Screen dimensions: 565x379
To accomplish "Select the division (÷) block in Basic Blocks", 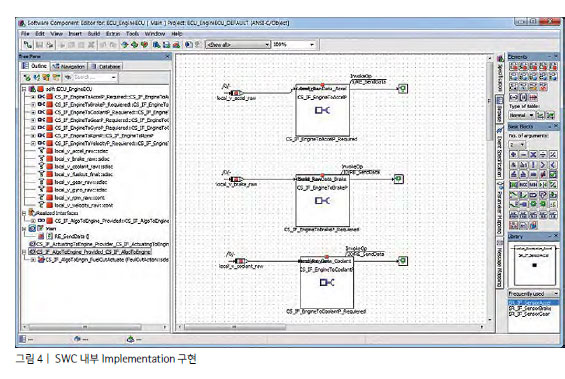I will (543, 155).
